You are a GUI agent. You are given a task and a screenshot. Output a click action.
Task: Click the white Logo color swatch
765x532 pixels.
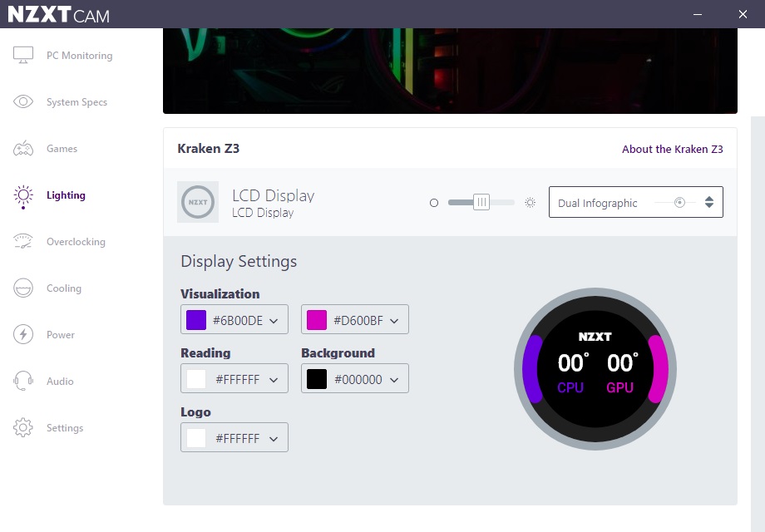pyautogui.click(x=196, y=438)
